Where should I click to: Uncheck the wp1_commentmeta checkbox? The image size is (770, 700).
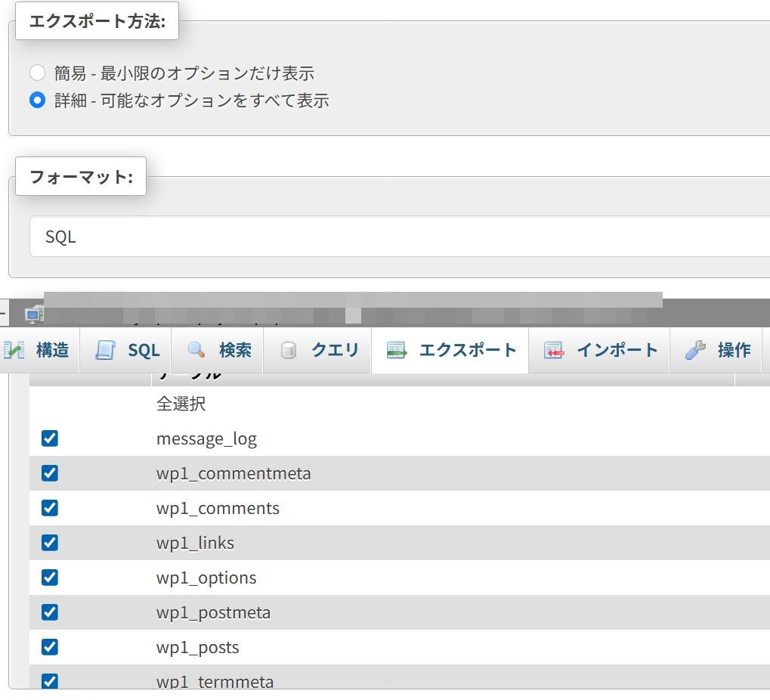(50, 473)
